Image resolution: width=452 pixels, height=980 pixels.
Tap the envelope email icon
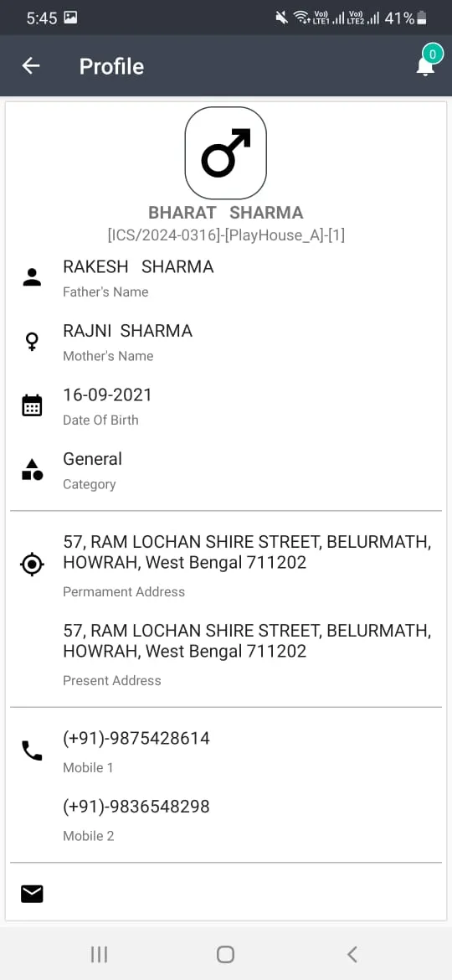(x=32, y=895)
